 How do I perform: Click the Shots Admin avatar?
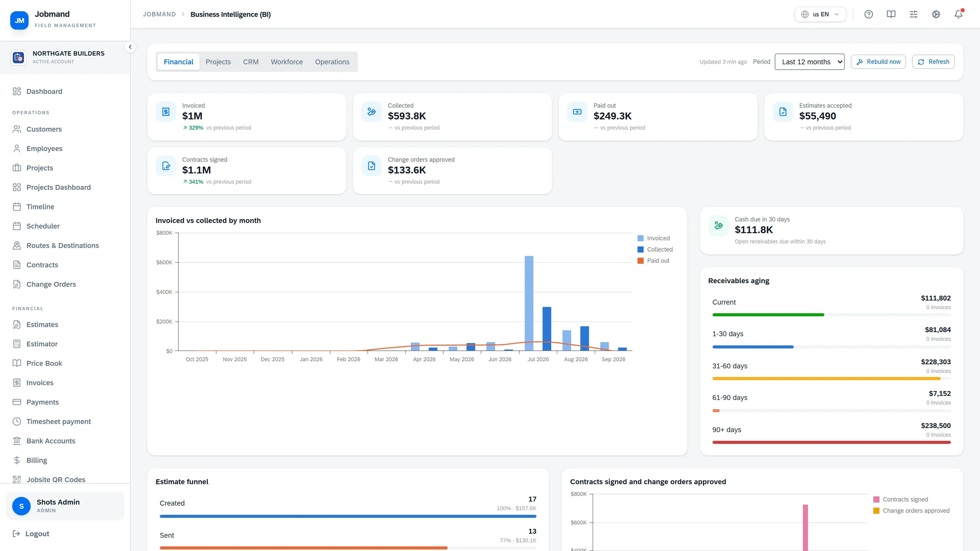click(21, 506)
